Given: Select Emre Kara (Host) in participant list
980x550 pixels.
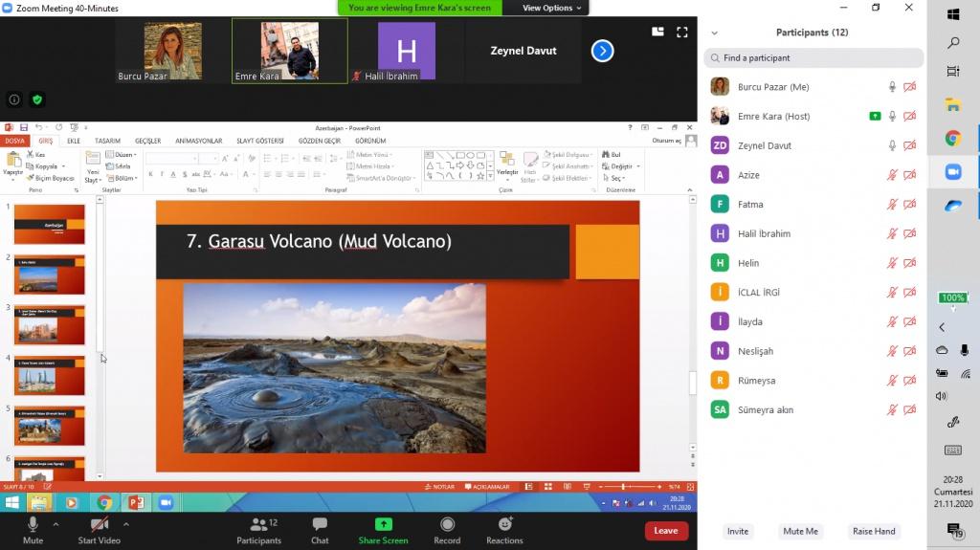Looking at the screenshot, I should [773, 117].
